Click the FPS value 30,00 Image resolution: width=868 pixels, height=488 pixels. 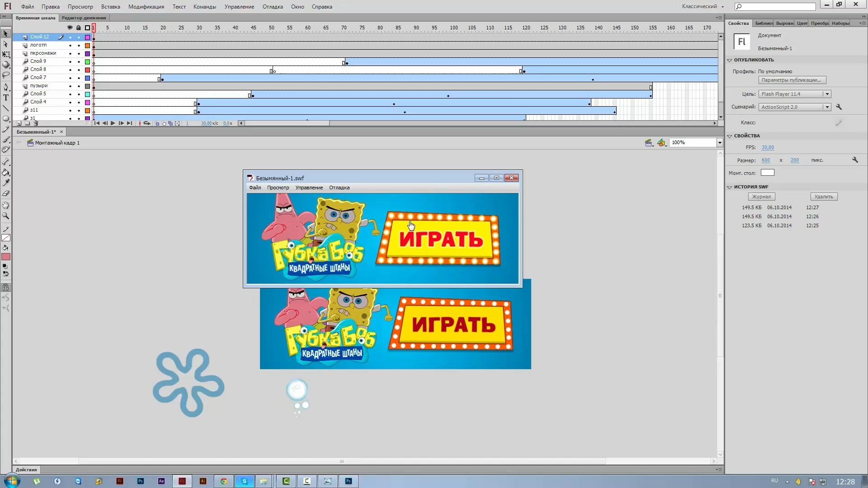coord(768,148)
